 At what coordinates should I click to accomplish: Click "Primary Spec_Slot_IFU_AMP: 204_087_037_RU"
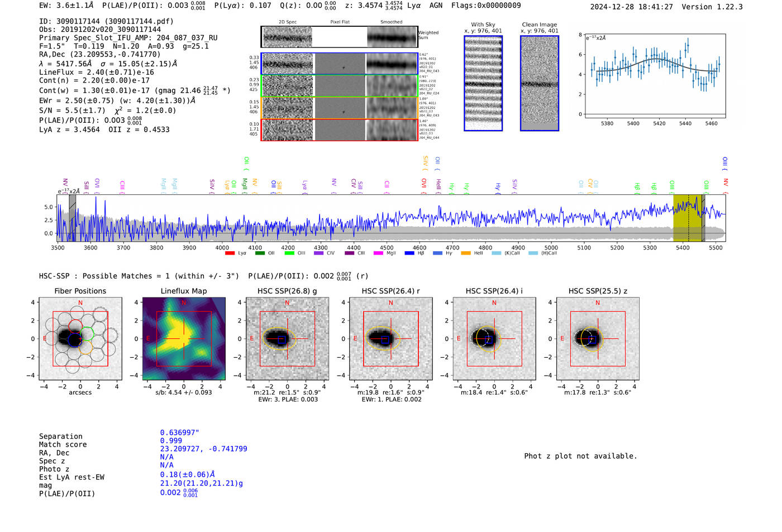click(128, 38)
